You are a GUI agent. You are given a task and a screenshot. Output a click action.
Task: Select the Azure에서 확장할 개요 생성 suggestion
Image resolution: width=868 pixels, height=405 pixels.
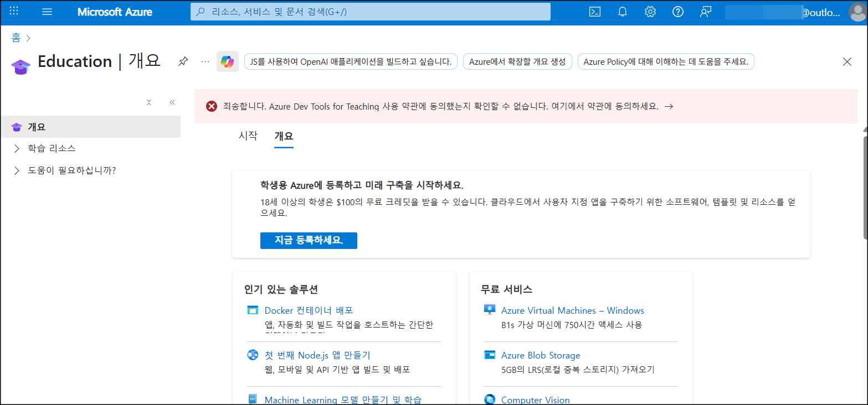[x=517, y=61]
